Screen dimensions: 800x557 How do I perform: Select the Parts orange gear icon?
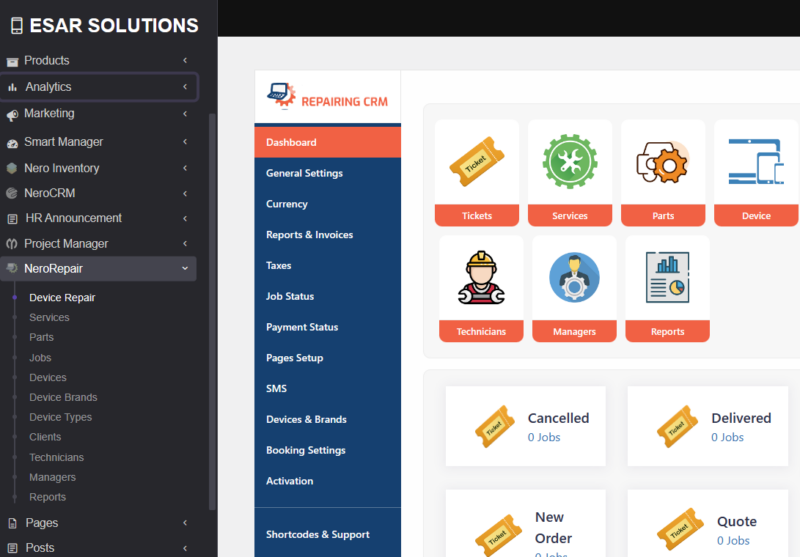(x=663, y=162)
